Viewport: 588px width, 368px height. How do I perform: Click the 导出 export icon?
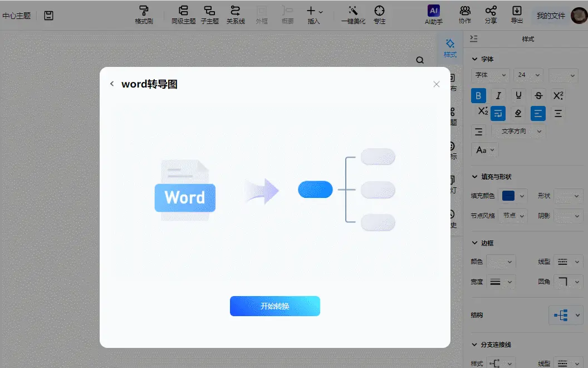click(517, 15)
